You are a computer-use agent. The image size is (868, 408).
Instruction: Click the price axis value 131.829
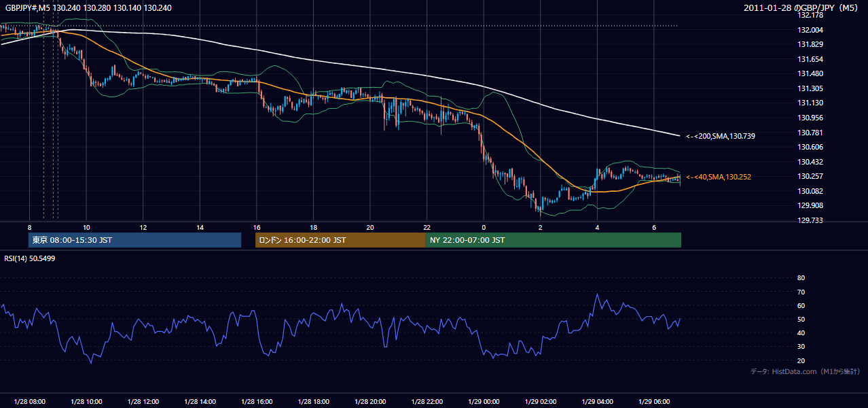[x=810, y=44]
